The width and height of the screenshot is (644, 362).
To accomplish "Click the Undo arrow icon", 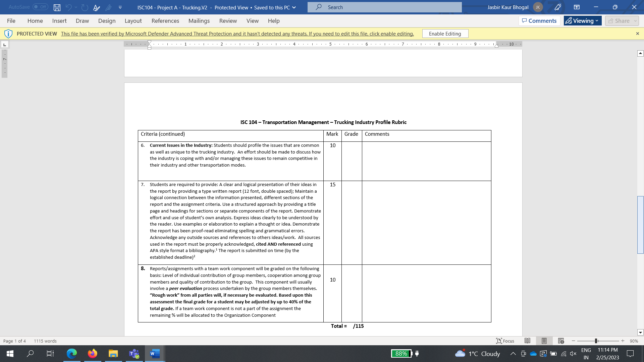I will 68,7.
